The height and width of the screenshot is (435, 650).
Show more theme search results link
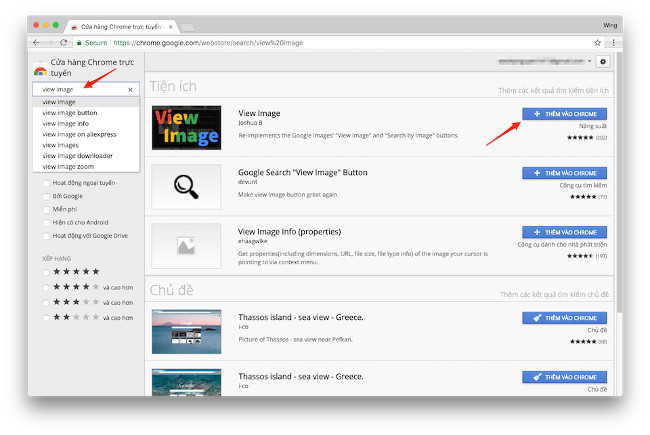(x=554, y=294)
